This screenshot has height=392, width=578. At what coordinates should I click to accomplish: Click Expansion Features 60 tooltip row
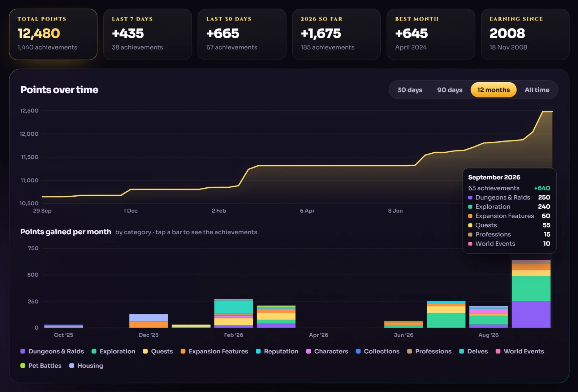pos(509,216)
